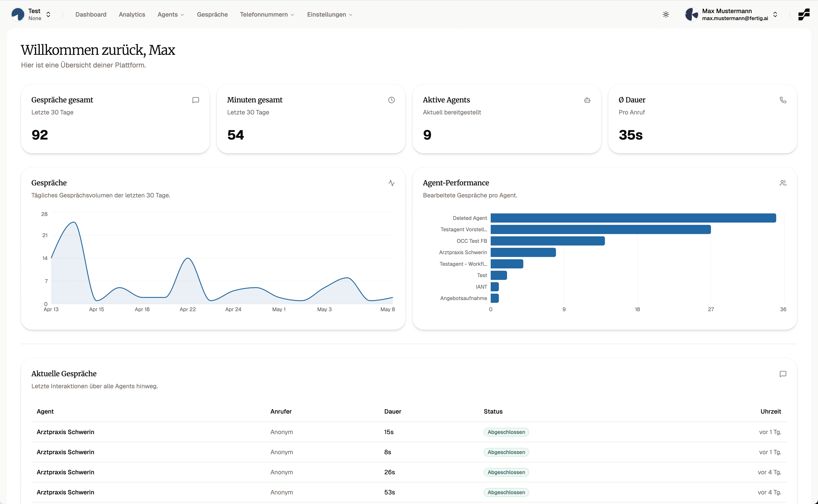The height and width of the screenshot is (504, 818).
Task: Click the Dauer column header
Action: [x=392, y=411]
